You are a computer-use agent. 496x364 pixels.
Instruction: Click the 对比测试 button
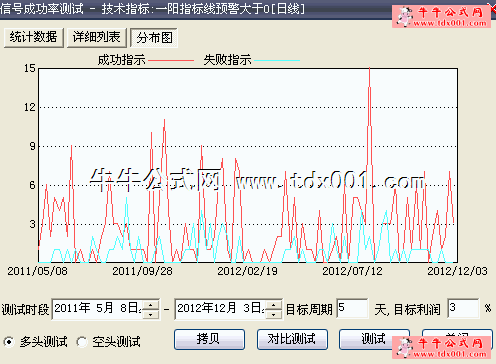coord(292,339)
